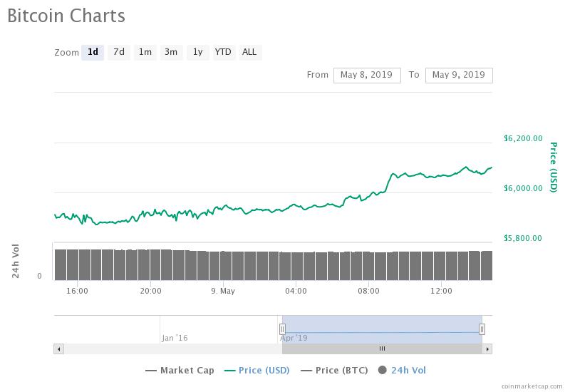Click the horizontal scrollbar thumb grip
The width and height of the screenshot is (570, 392).
pyautogui.click(x=382, y=349)
